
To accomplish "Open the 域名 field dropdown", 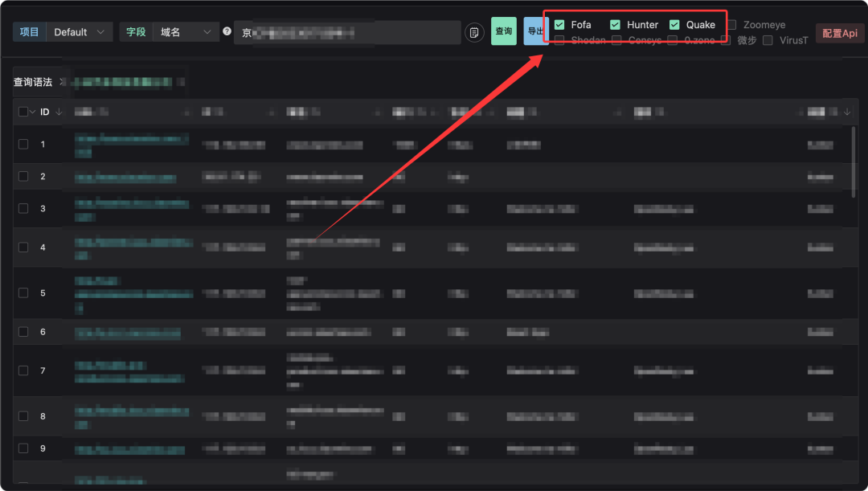I will click(x=186, y=32).
